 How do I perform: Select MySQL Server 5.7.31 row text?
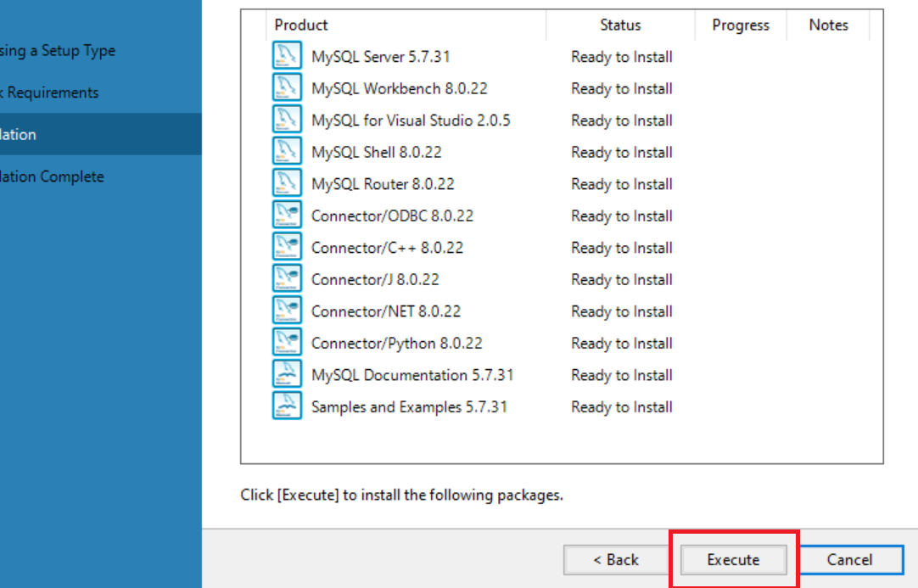tap(381, 57)
